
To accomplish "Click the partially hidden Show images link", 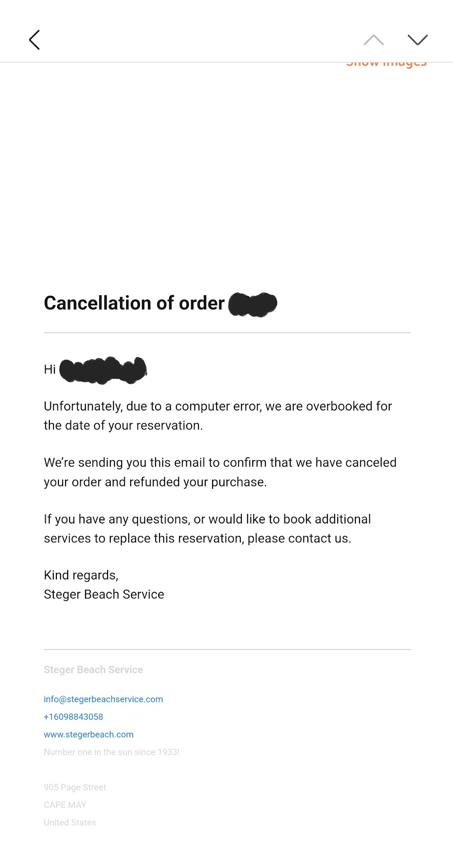I will point(386,64).
